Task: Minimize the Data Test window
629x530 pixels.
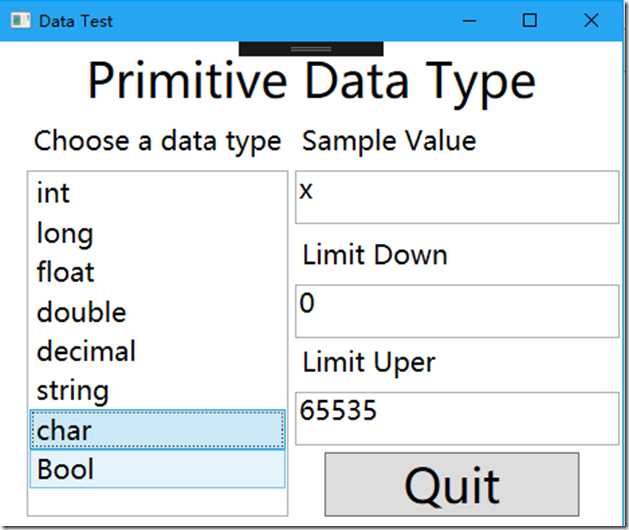Action: point(469,20)
